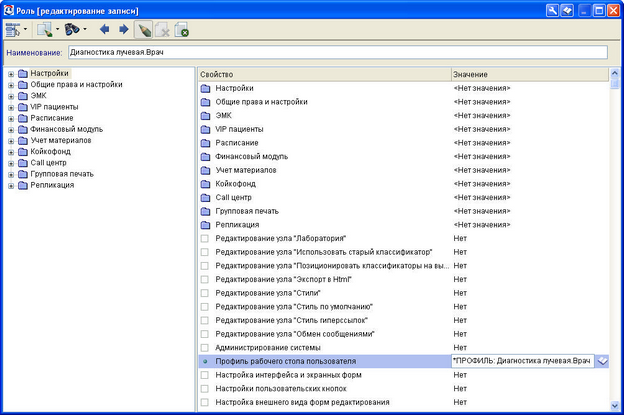Open dropdown arrow beside the list form icon

[x=25, y=29]
